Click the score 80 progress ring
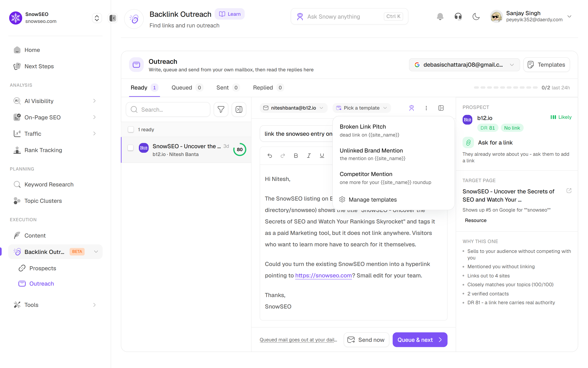Image resolution: width=588 pixels, height=368 pixels. 239,149
